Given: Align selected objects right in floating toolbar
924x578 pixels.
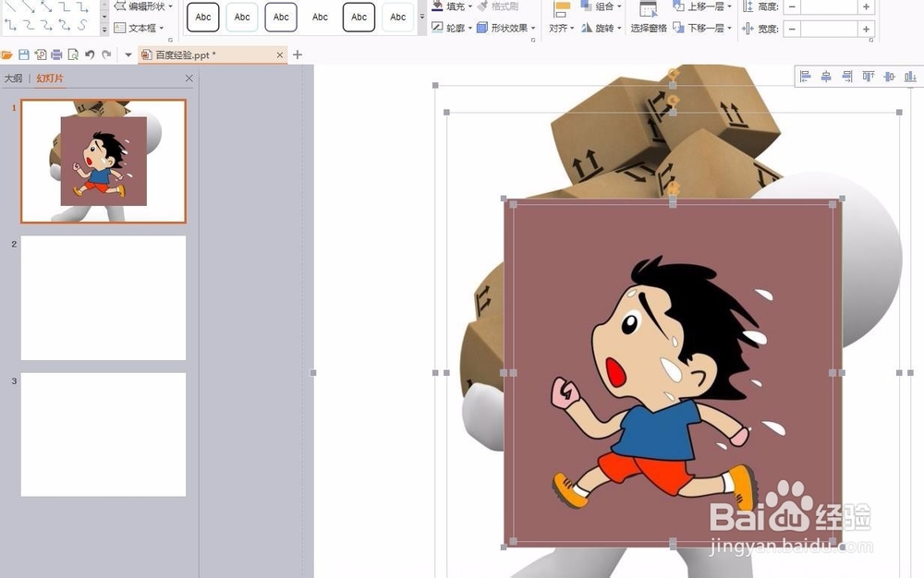Looking at the screenshot, I should tap(847, 77).
